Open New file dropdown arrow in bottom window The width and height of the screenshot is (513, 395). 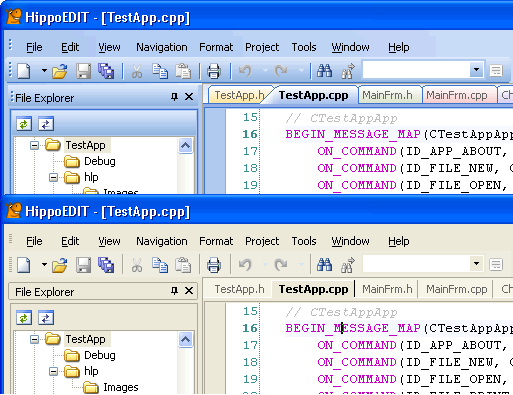[44, 265]
